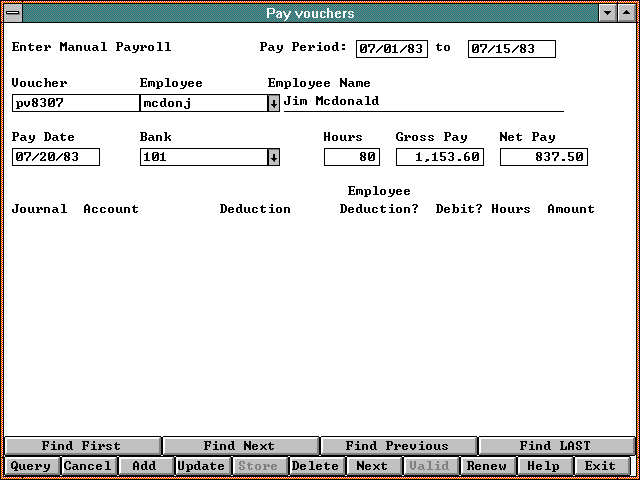Viewport: 640px width, 480px height.
Task: Select the Pay Period start date field
Action: [x=392, y=49]
